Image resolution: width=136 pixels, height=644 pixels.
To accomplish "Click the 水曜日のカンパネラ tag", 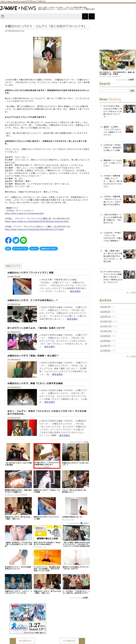I will pyautogui.click(x=49, y=249).
